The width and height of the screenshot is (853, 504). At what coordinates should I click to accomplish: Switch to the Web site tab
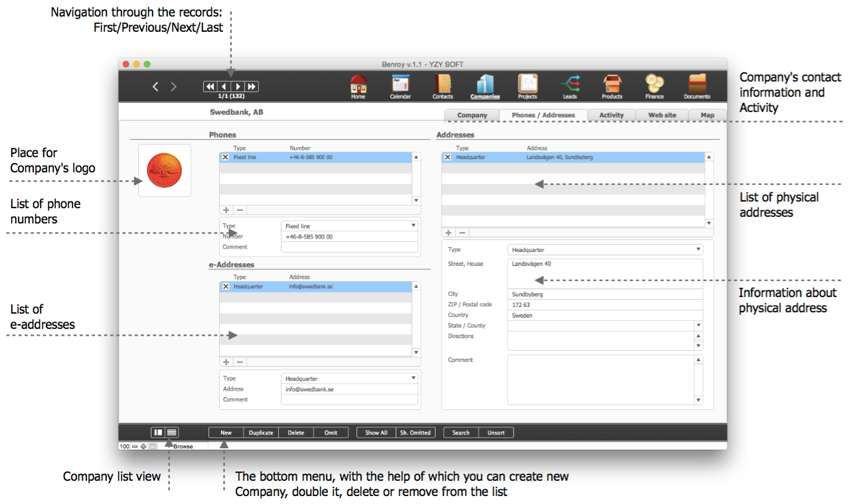coord(662,115)
